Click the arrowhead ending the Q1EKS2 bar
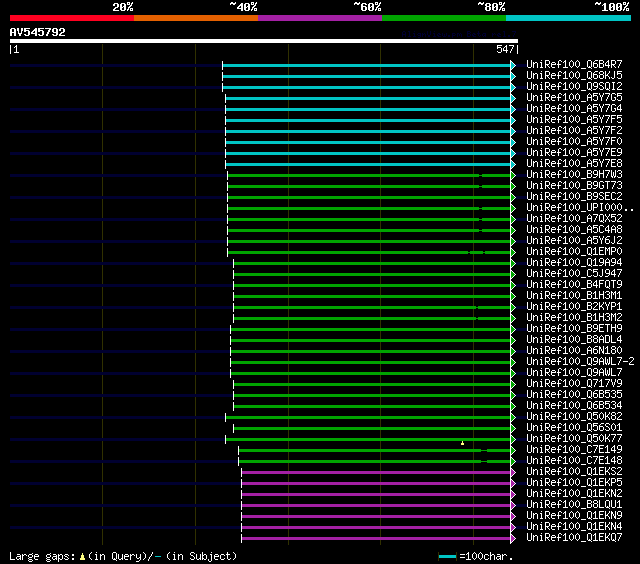The width and height of the screenshot is (640, 564). click(x=513, y=473)
